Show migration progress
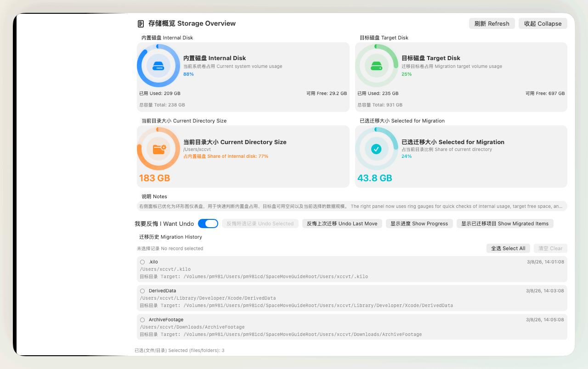The image size is (588, 369). [x=419, y=224]
